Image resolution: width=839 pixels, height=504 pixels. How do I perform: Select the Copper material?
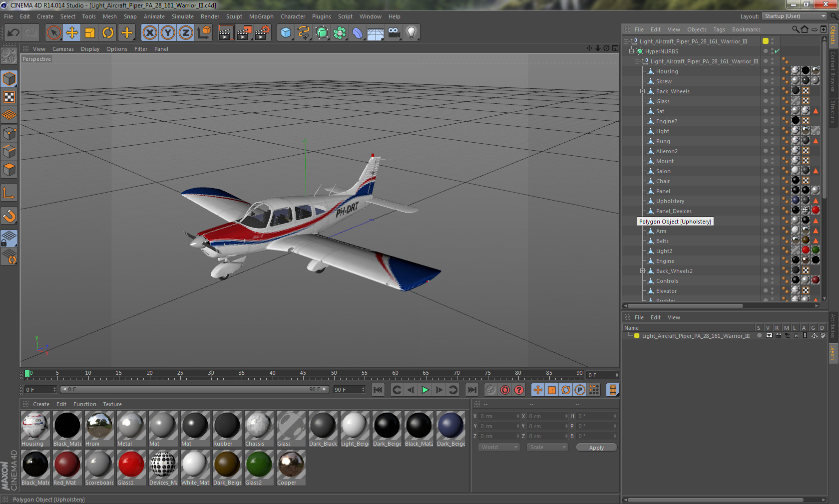pos(291,468)
